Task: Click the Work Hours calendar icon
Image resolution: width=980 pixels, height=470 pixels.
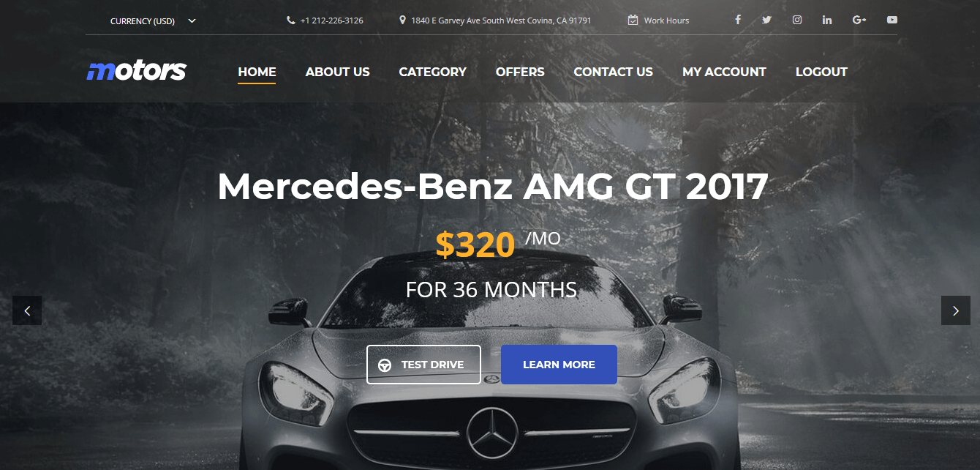Action: point(633,20)
